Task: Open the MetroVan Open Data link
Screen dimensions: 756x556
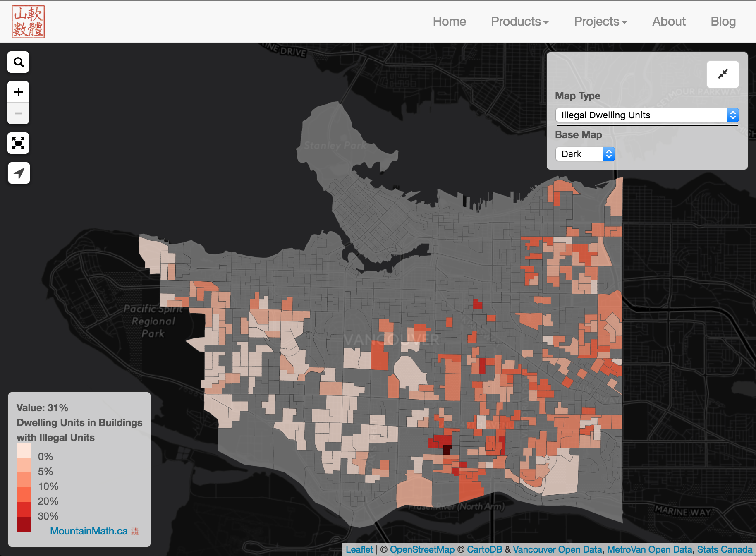Action: pos(649,549)
